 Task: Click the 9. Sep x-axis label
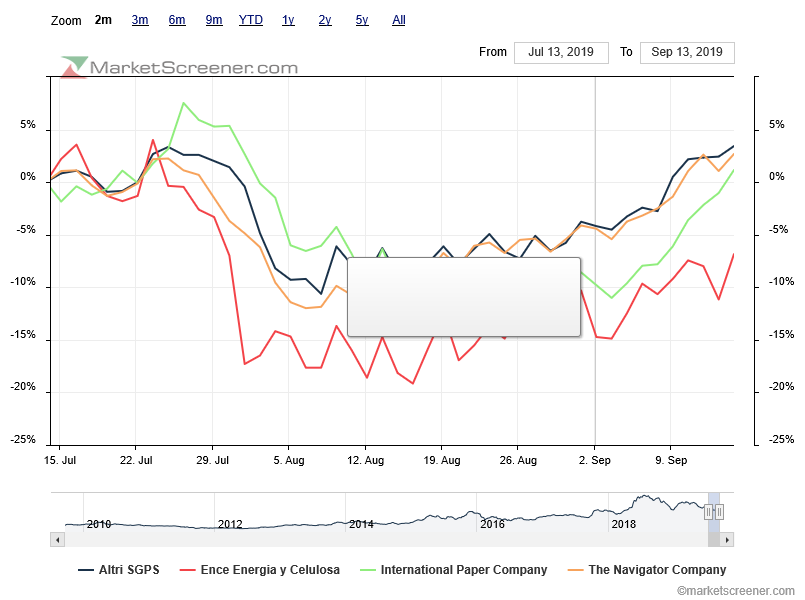point(671,460)
